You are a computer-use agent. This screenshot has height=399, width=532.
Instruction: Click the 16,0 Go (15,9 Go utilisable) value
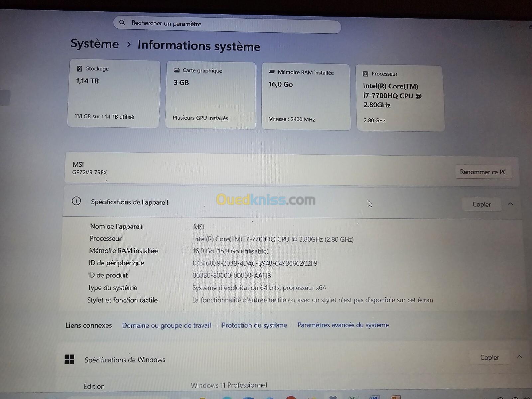[230, 251]
